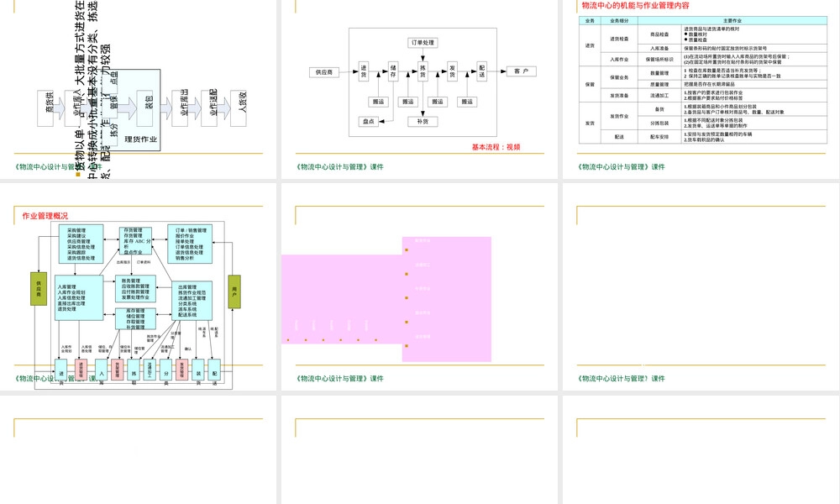Click the 分拣包装 table cell

pos(659,123)
